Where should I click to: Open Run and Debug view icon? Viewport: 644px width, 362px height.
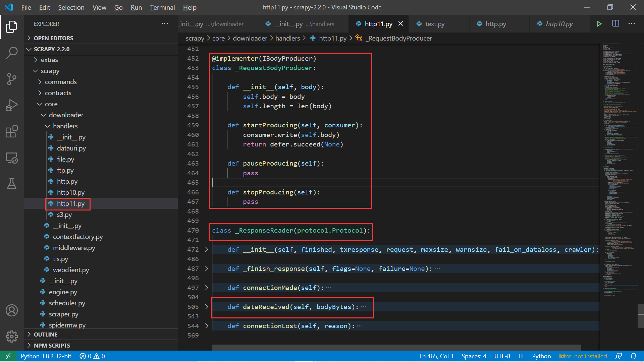(12, 105)
